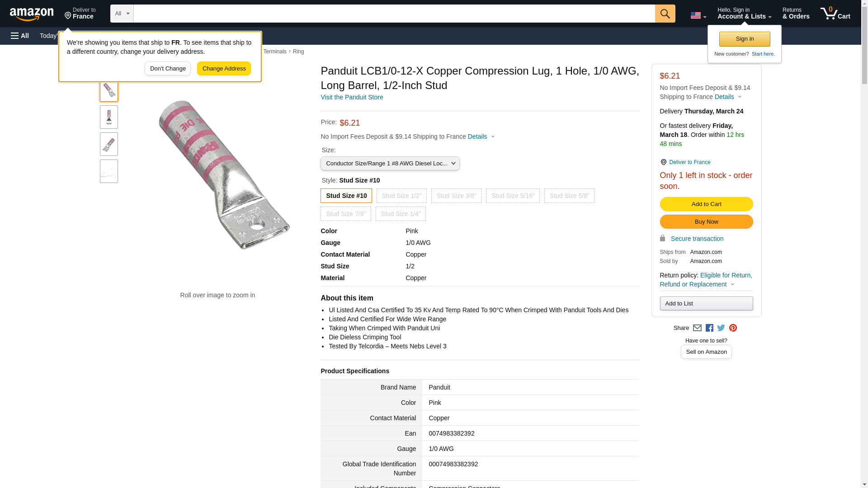Share product on Facebook icon
Image resolution: width=868 pixels, height=488 pixels.
pyautogui.click(x=709, y=328)
